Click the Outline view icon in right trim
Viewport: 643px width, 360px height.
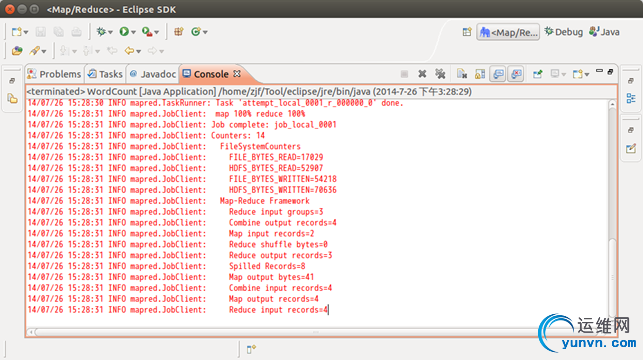click(631, 98)
